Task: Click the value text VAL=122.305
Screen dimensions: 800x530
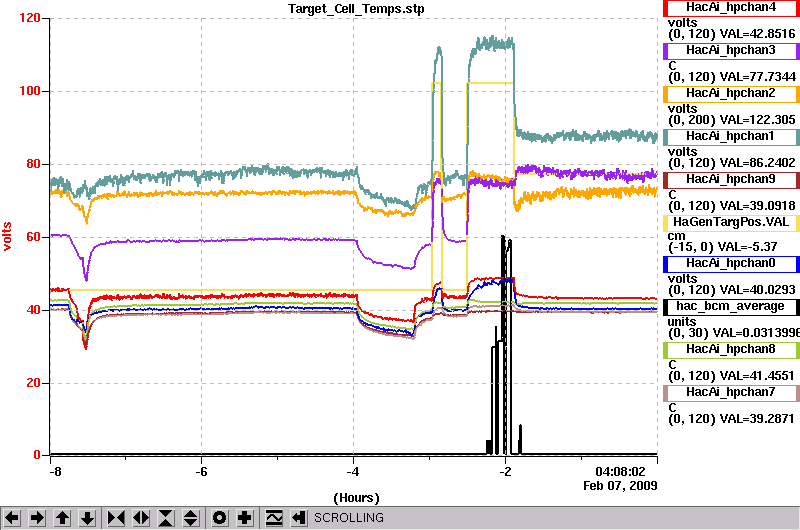Action: click(757, 120)
